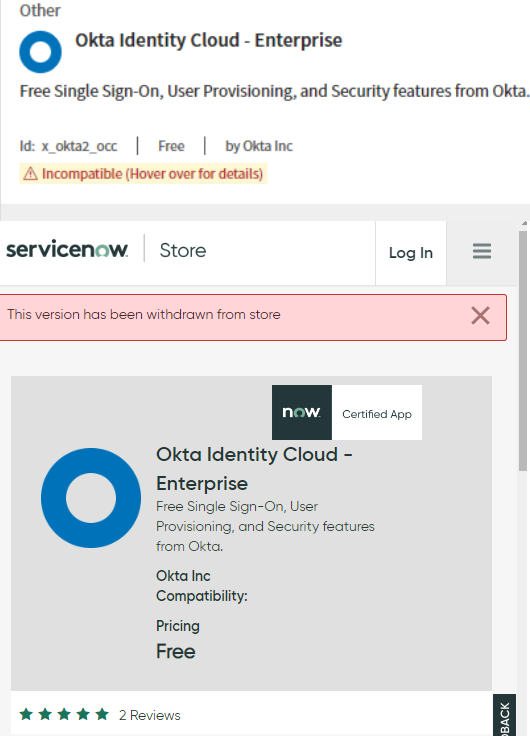Click the Incompatible warning badge
This screenshot has width=530, height=736.
click(143, 174)
